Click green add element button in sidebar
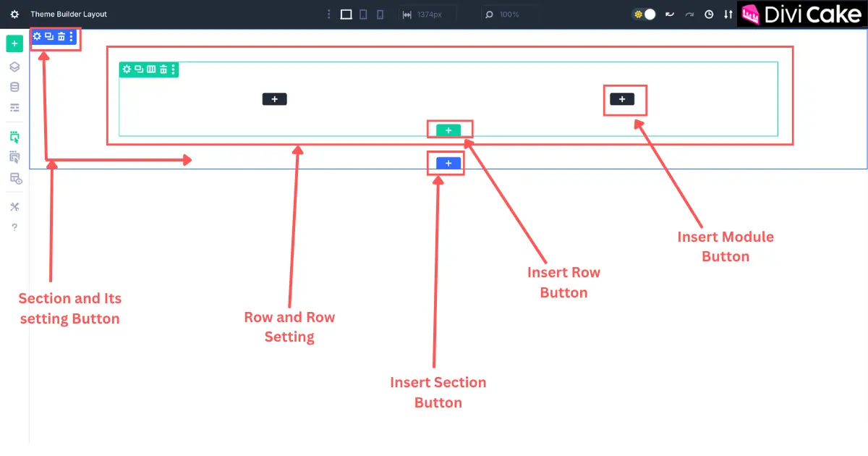This screenshot has height=456, width=868. point(14,43)
